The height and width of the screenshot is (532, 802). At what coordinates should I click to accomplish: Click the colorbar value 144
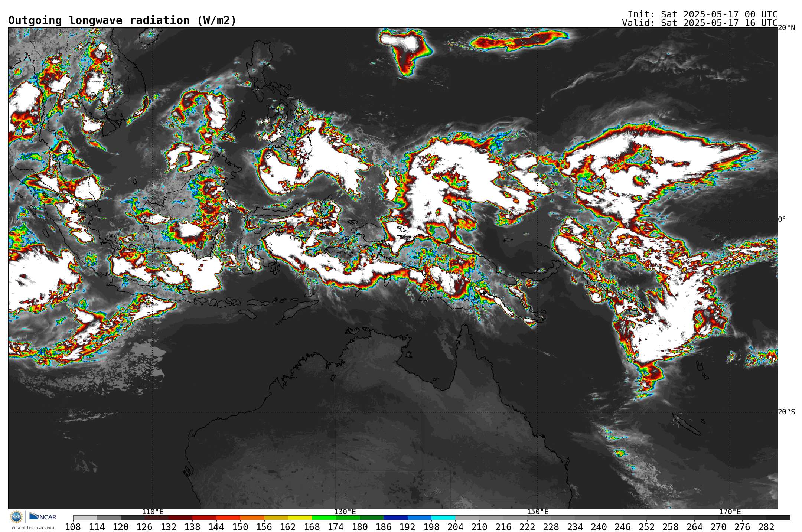(216, 527)
